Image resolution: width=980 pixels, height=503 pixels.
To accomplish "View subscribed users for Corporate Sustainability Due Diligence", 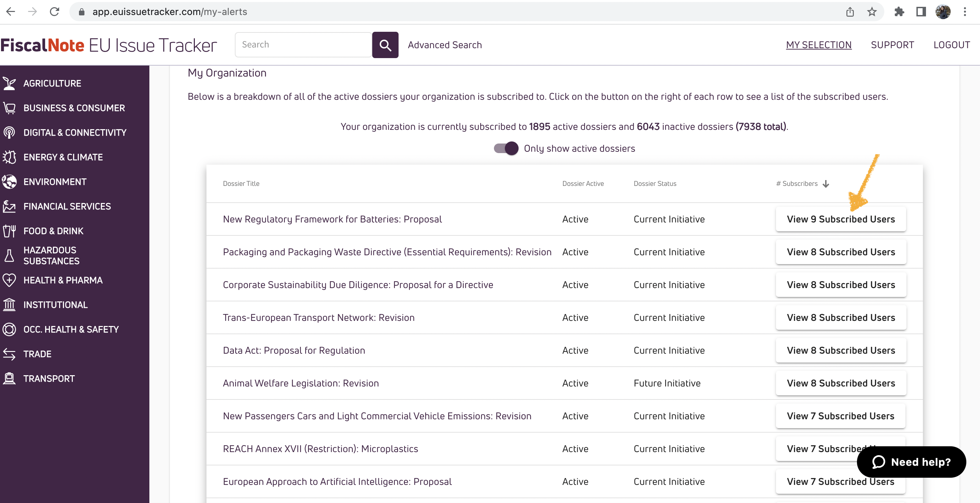I will point(841,285).
